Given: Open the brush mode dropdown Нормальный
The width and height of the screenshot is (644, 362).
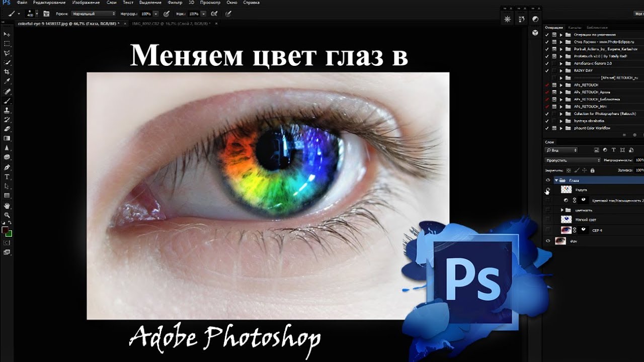Looking at the screenshot, I should coord(94,14).
